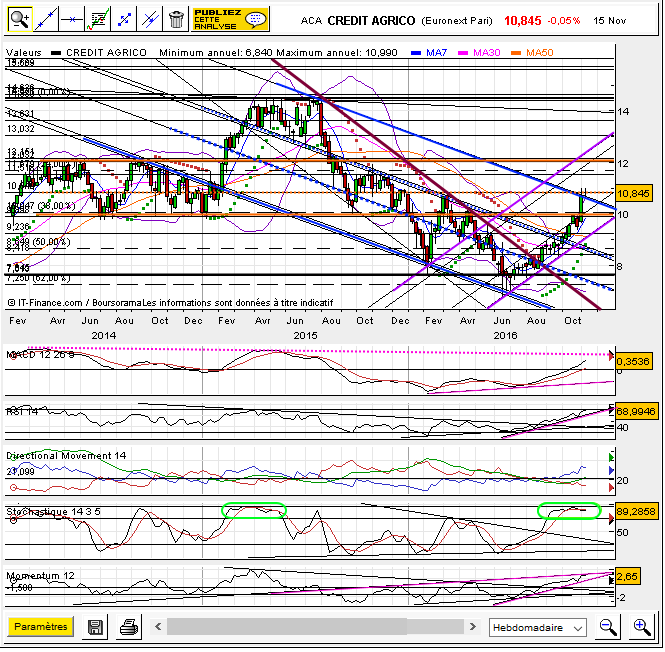Image resolution: width=665 pixels, height=652 pixels.
Task: Click the scrollbar right arrow
Action: [473, 627]
